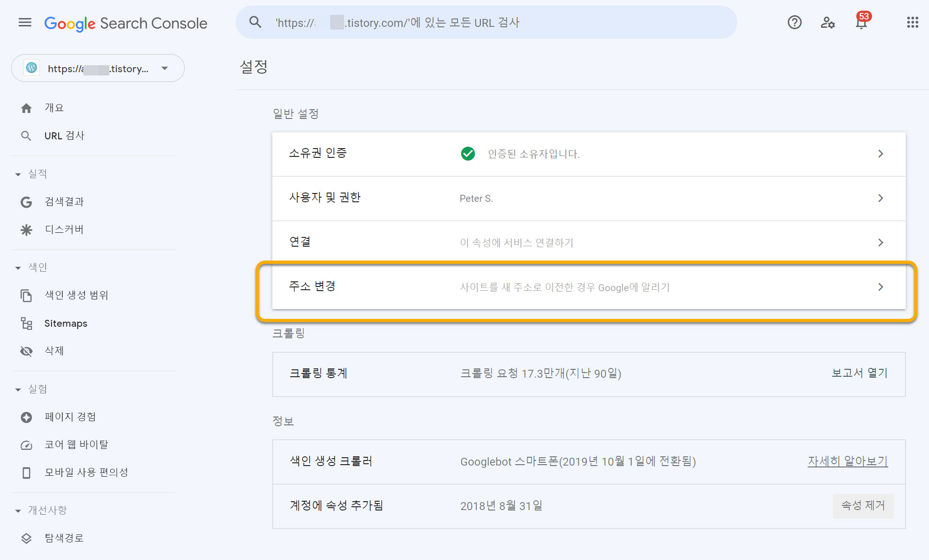This screenshot has height=560, width=929.
Task: Open Sitemaps sidebar item
Action: pos(65,323)
